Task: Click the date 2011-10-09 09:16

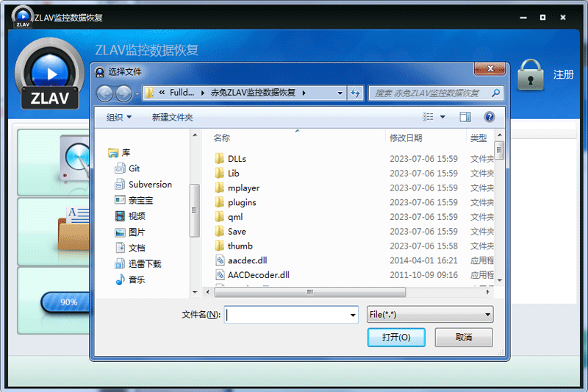Action: (x=424, y=275)
